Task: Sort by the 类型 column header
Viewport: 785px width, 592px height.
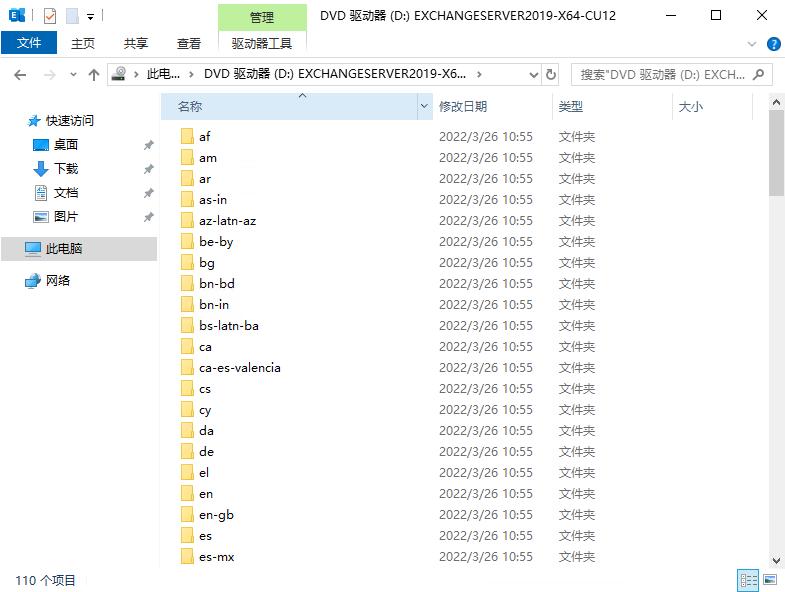Action: pos(612,106)
